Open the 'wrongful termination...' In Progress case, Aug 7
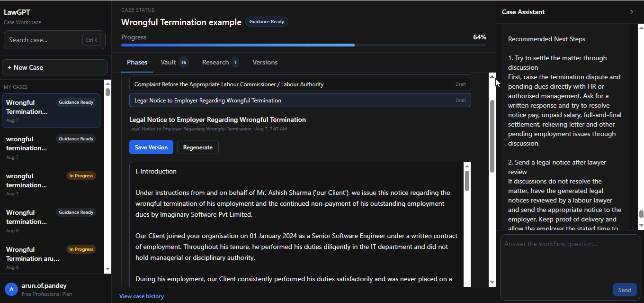This screenshot has width=644, height=303. click(x=51, y=184)
